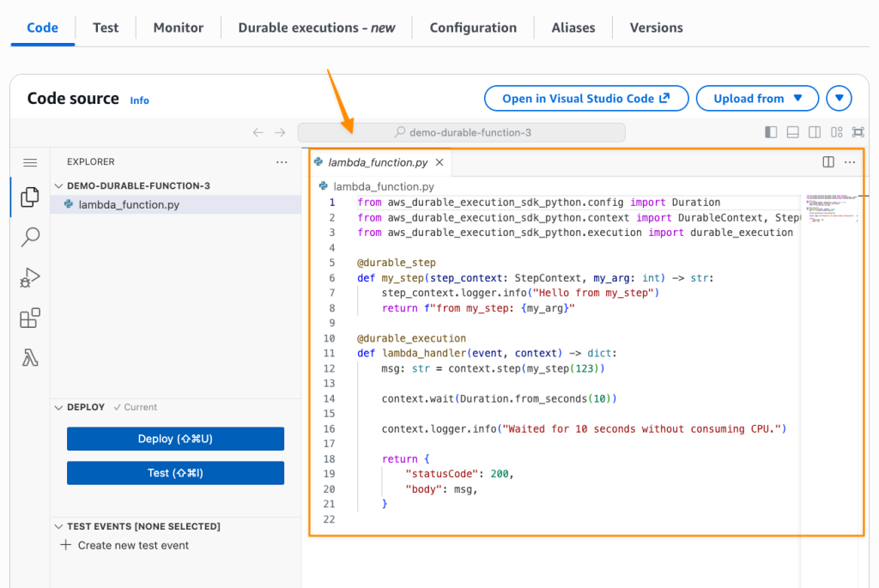Toggle the bottom panel visibility
Image resolution: width=879 pixels, height=588 pixels.
pos(791,131)
